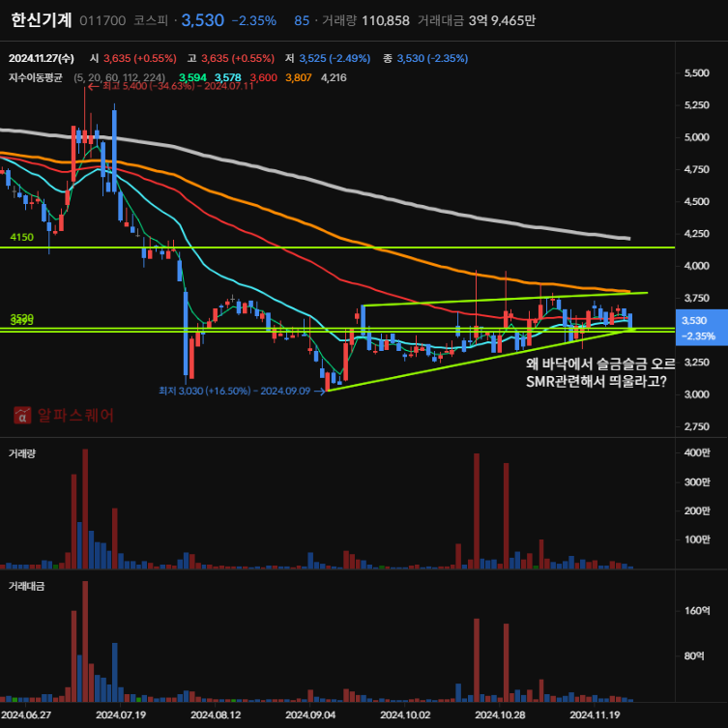Click the white 4,216 moving average value

coord(333,77)
